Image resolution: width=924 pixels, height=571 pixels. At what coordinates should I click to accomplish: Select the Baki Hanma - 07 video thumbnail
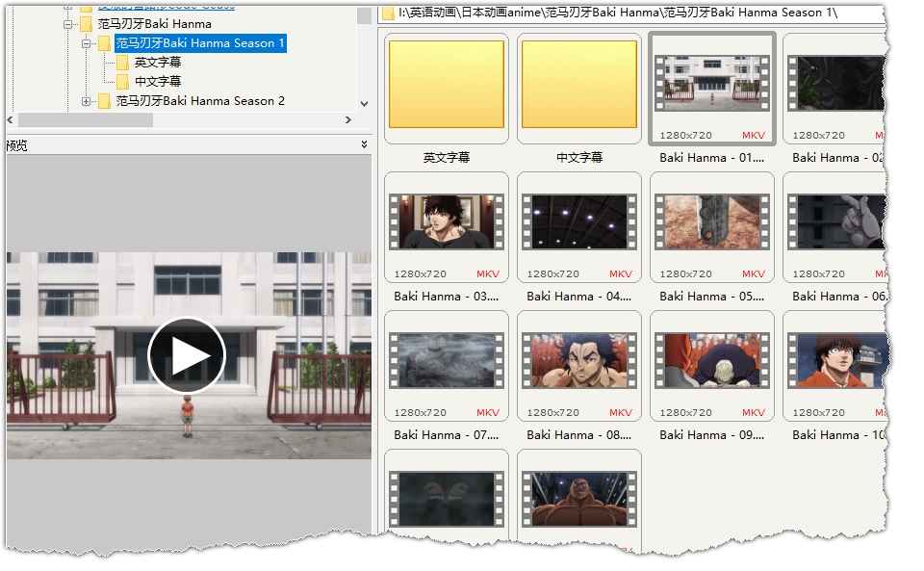click(x=446, y=360)
